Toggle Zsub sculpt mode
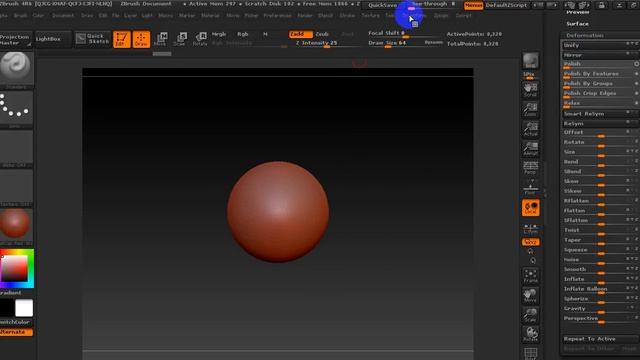 322,34
